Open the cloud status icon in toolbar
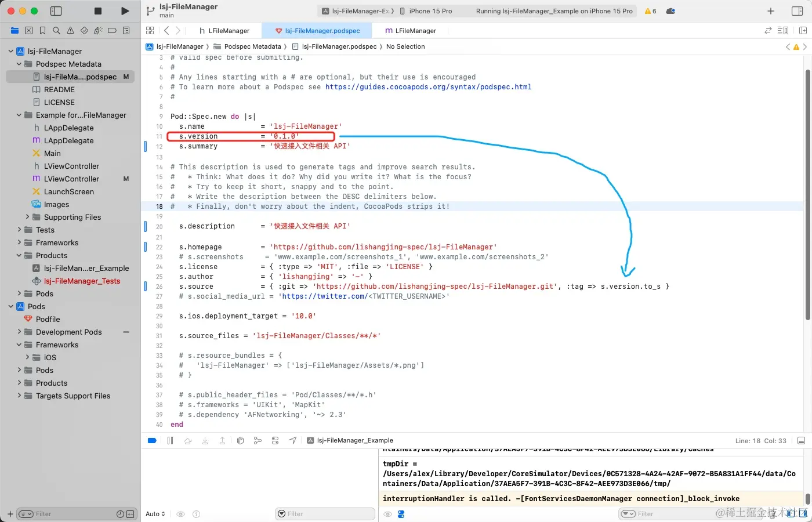 pos(670,11)
